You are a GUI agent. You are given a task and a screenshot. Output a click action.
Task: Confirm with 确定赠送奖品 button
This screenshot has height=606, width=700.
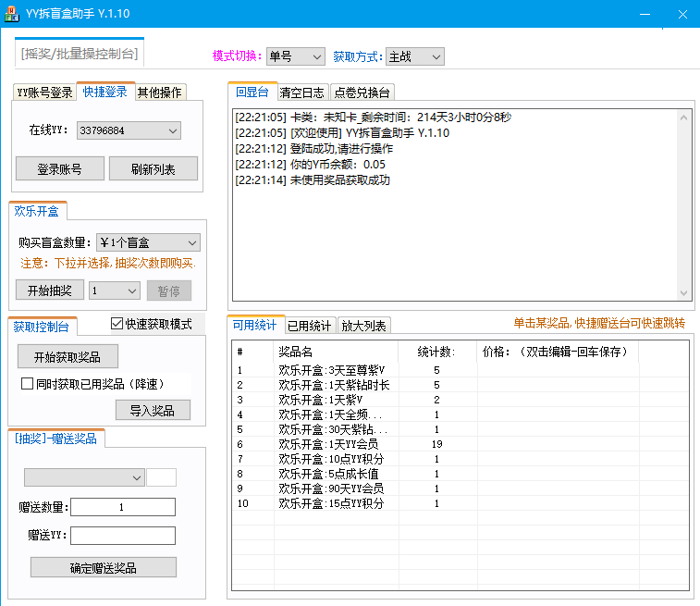coord(104,567)
